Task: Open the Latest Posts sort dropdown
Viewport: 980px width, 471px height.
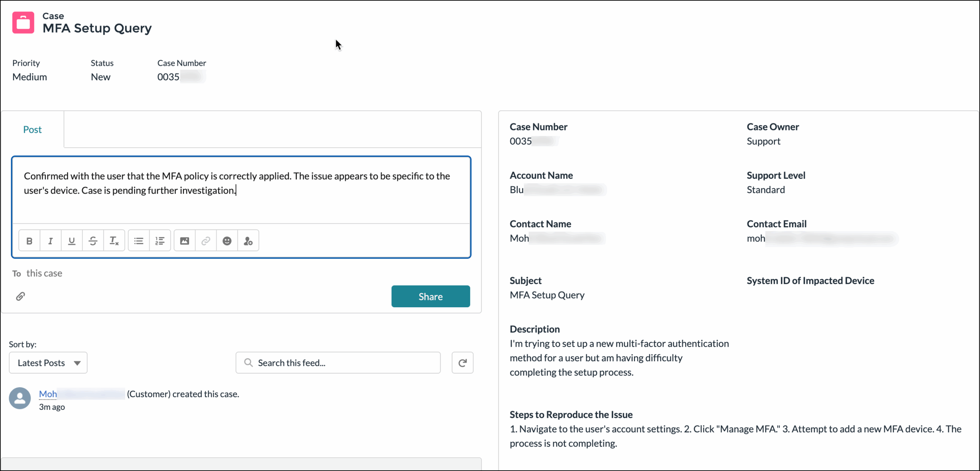Action: (48, 362)
